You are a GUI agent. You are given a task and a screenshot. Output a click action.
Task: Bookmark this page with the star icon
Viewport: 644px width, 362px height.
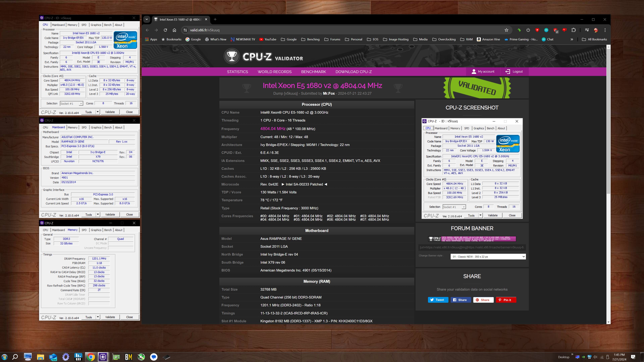[x=506, y=30]
